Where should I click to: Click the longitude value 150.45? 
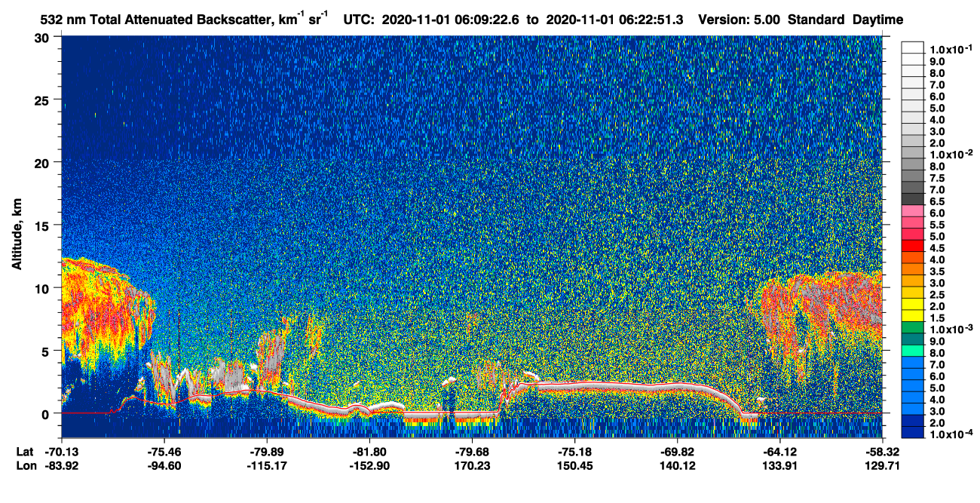click(x=574, y=465)
